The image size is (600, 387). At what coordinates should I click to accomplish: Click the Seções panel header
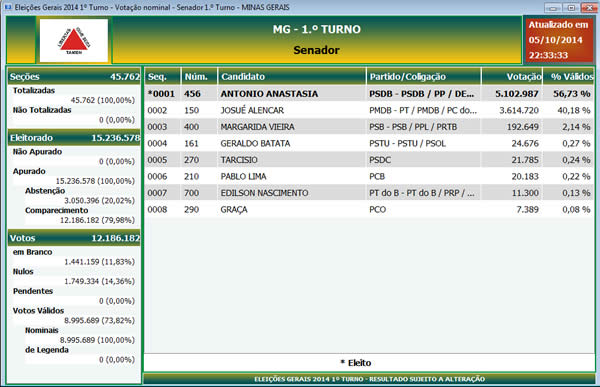click(x=74, y=77)
